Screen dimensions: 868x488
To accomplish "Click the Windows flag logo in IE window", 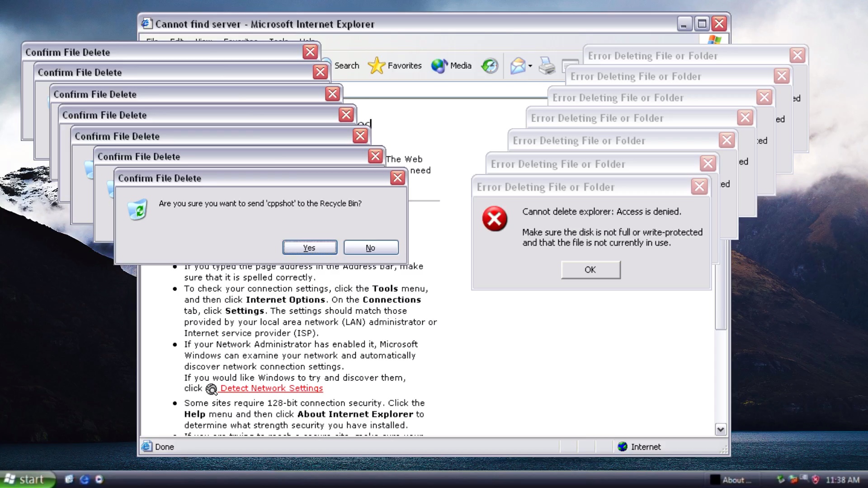I will coord(715,40).
